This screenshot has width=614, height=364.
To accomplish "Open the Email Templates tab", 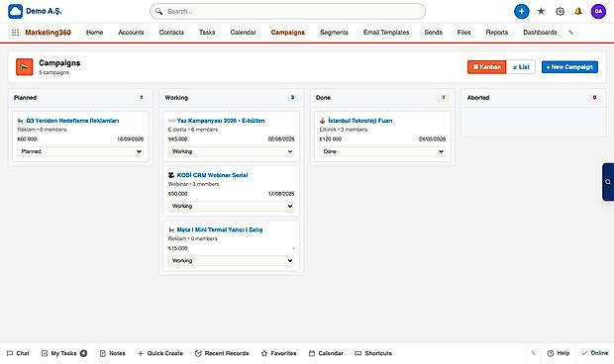I will click(x=386, y=33).
